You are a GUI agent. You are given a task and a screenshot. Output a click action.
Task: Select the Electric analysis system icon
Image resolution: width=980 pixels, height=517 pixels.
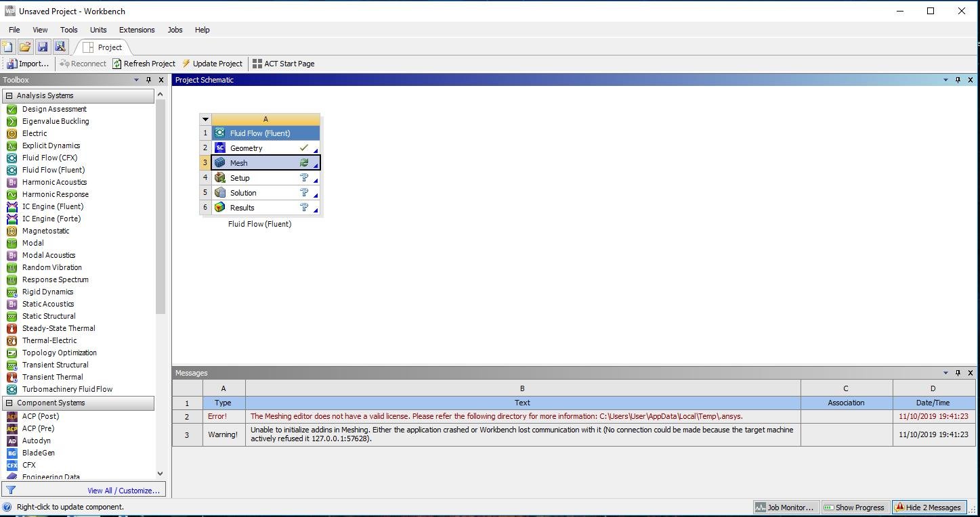pyautogui.click(x=12, y=133)
